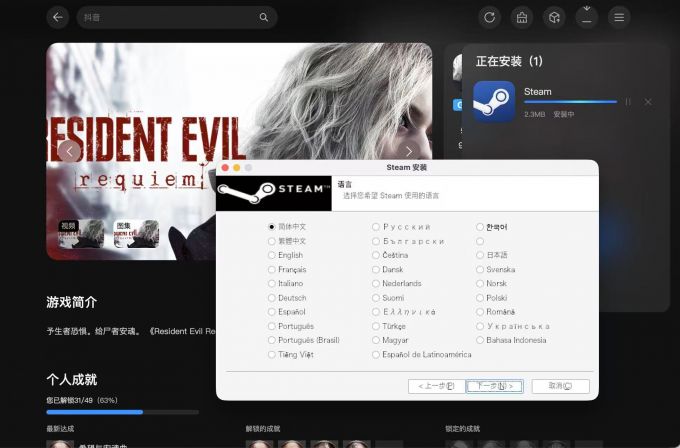Select 日本語 language option
The image size is (680, 448).
492,255
